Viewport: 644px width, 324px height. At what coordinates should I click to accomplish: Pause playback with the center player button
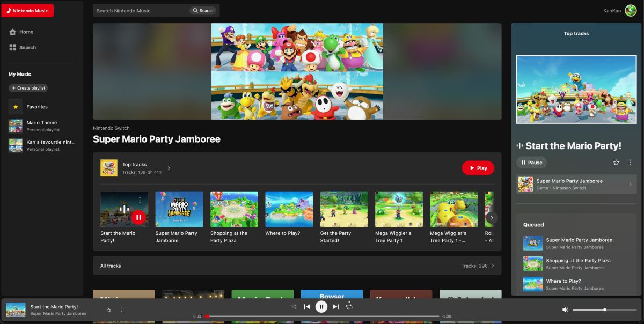321,307
